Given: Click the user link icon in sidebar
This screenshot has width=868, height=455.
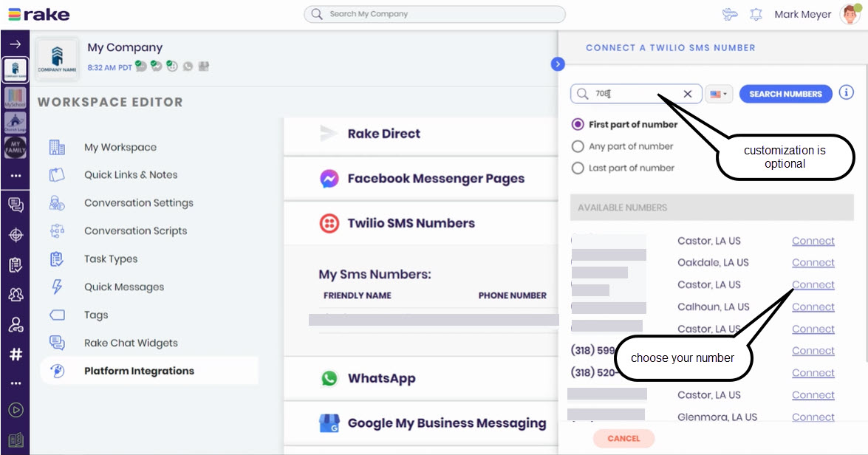Looking at the screenshot, I should click(x=16, y=324).
